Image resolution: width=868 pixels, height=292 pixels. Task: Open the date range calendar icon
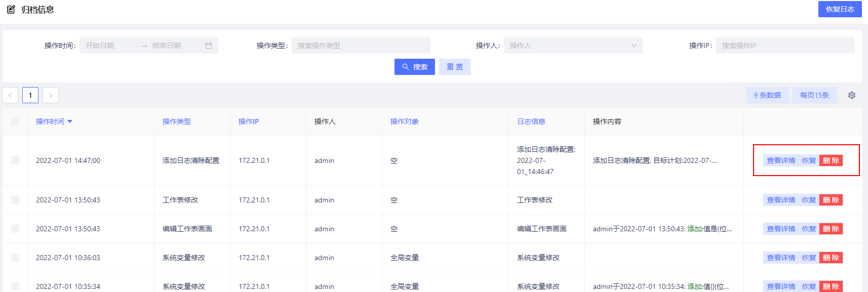209,46
